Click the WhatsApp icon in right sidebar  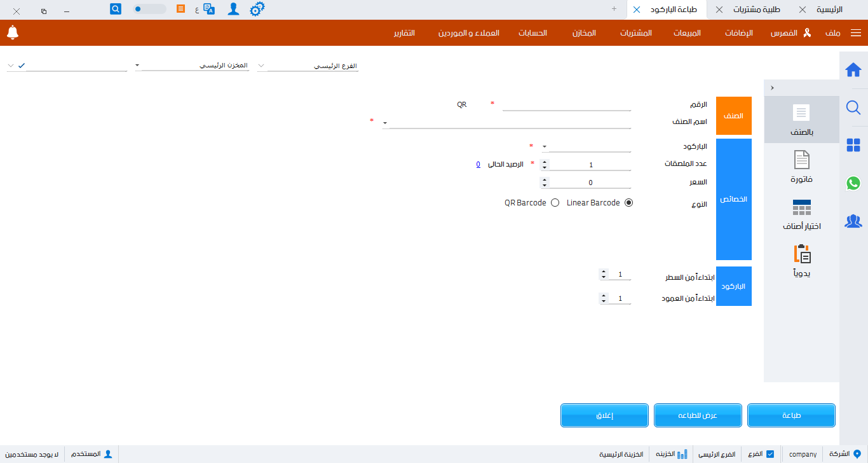pos(853,183)
